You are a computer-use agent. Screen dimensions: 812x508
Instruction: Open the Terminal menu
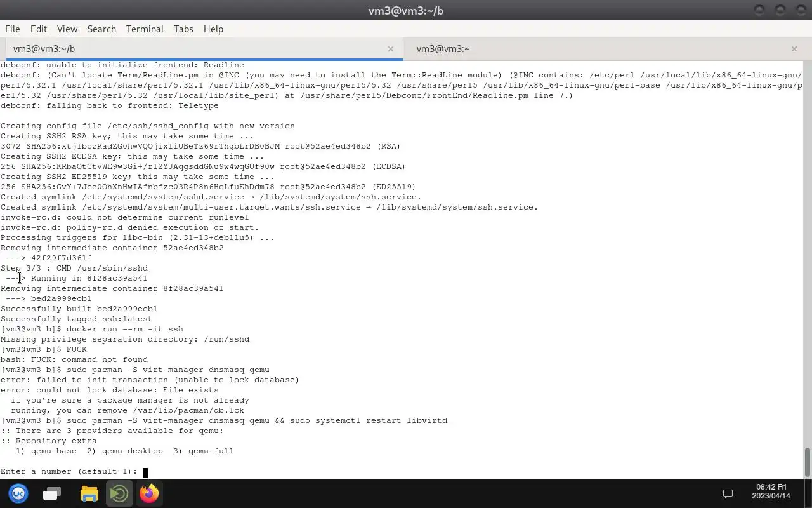coord(145,29)
